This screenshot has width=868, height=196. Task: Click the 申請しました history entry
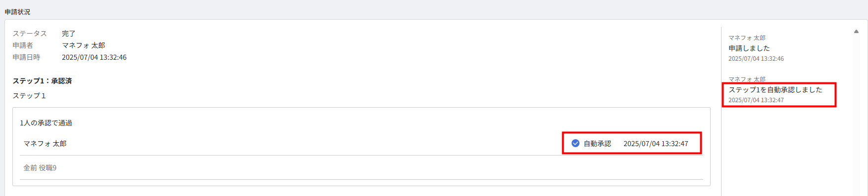tap(749, 48)
